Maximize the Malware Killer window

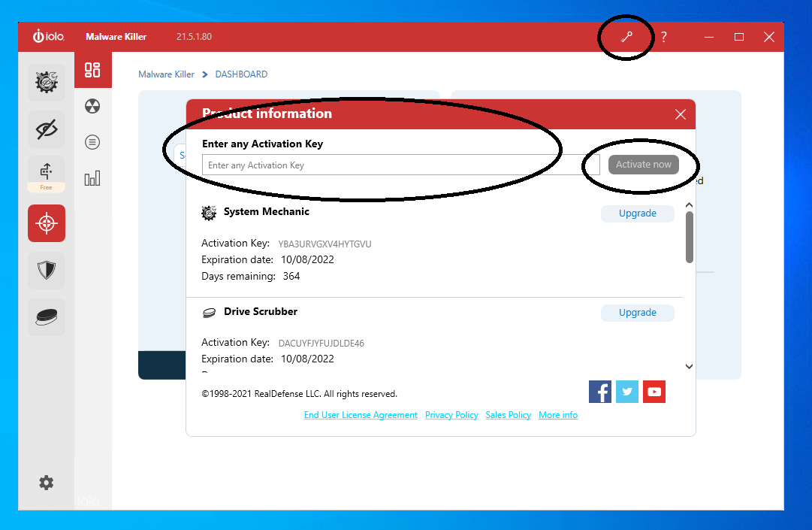tap(739, 37)
